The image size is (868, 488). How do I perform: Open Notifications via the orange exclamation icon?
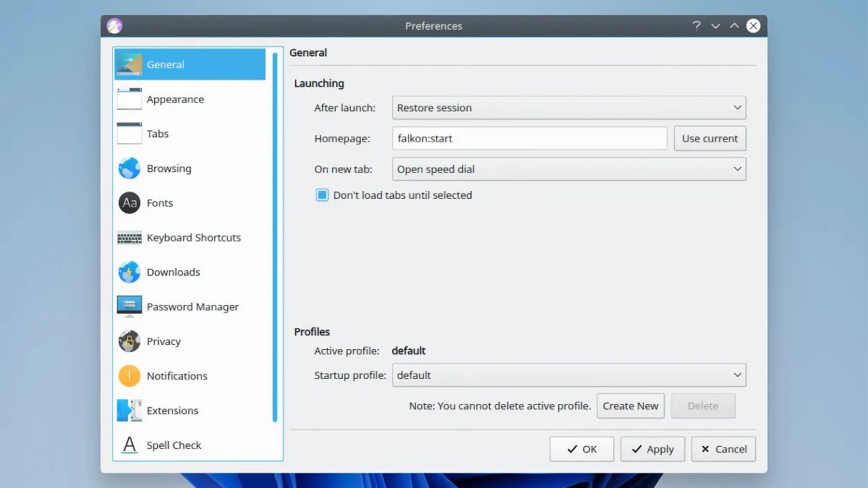tap(129, 376)
